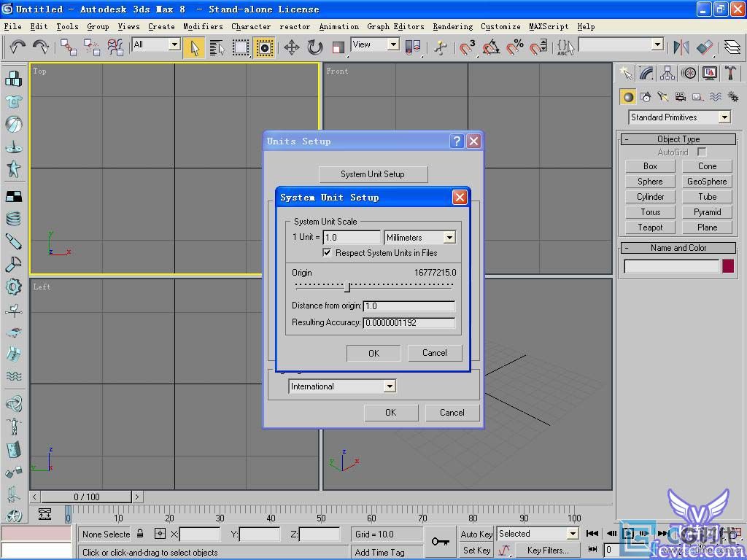Toggle the Selection Lock padlock

[140, 534]
